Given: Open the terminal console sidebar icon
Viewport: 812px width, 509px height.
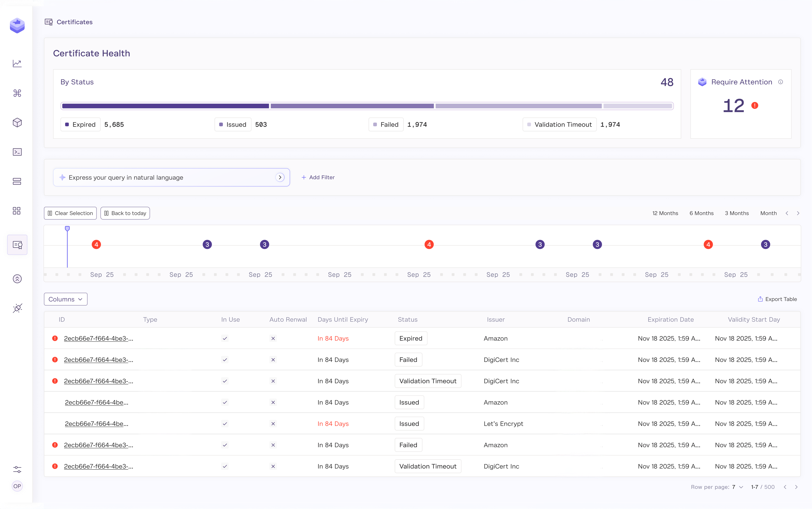Looking at the screenshot, I should pyautogui.click(x=17, y=152).
